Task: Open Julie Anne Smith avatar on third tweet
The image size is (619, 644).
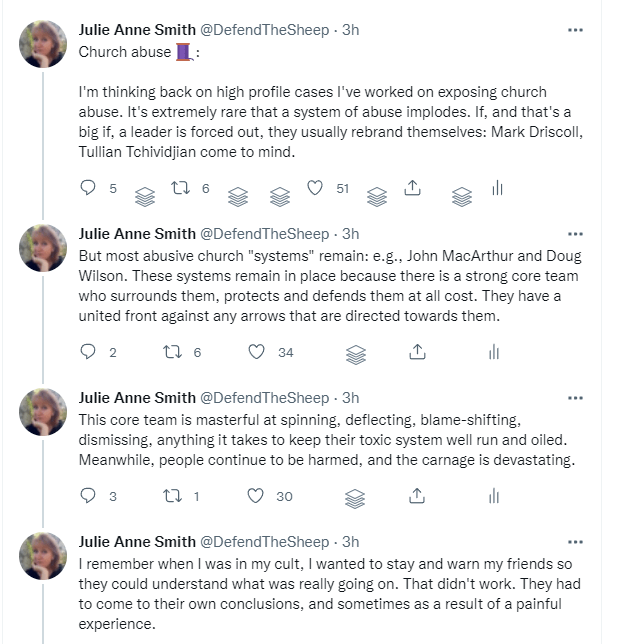Action: 44,410
